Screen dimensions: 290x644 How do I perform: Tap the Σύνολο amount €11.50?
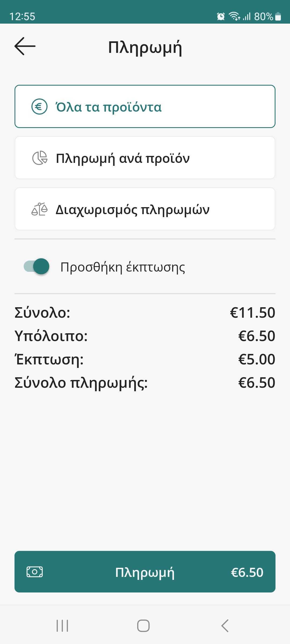(x=252, y=313)
